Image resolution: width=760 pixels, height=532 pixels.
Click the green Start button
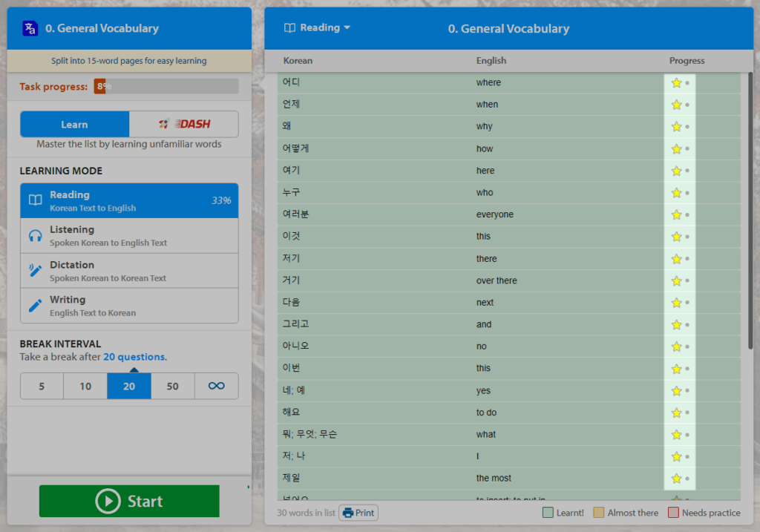click(x=129, y=501)
